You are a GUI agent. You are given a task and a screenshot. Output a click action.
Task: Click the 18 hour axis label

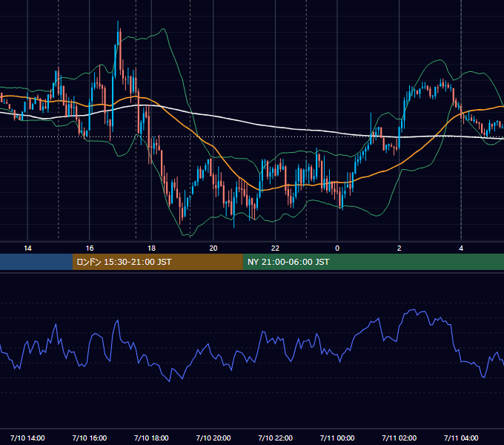pos(151,248)
